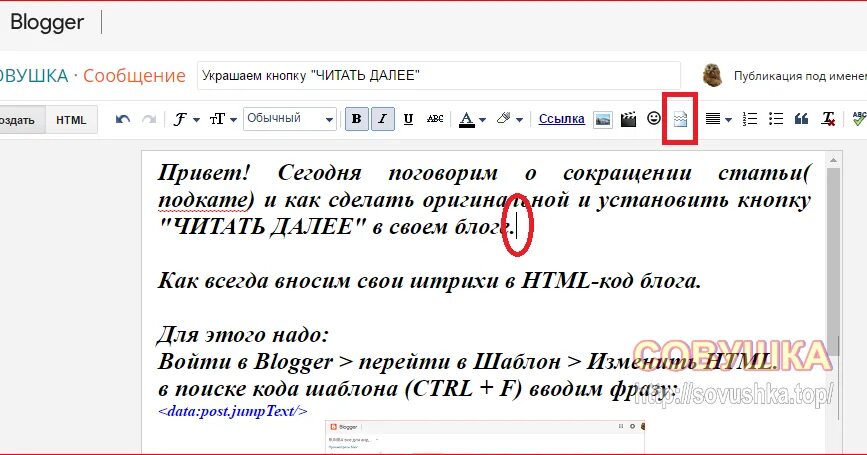Open the font size menu
The height and width of the screenshot is (455, 867).
pyautogui.click(x=223, y=119)
